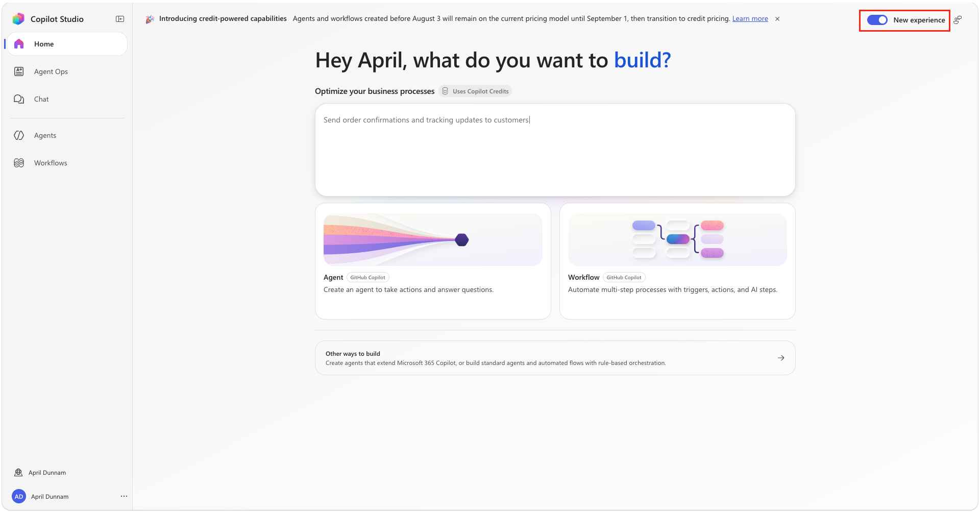Viewport: 980px width, 512px height.
Task: Open the Other ways to build card
Action: 555,358
